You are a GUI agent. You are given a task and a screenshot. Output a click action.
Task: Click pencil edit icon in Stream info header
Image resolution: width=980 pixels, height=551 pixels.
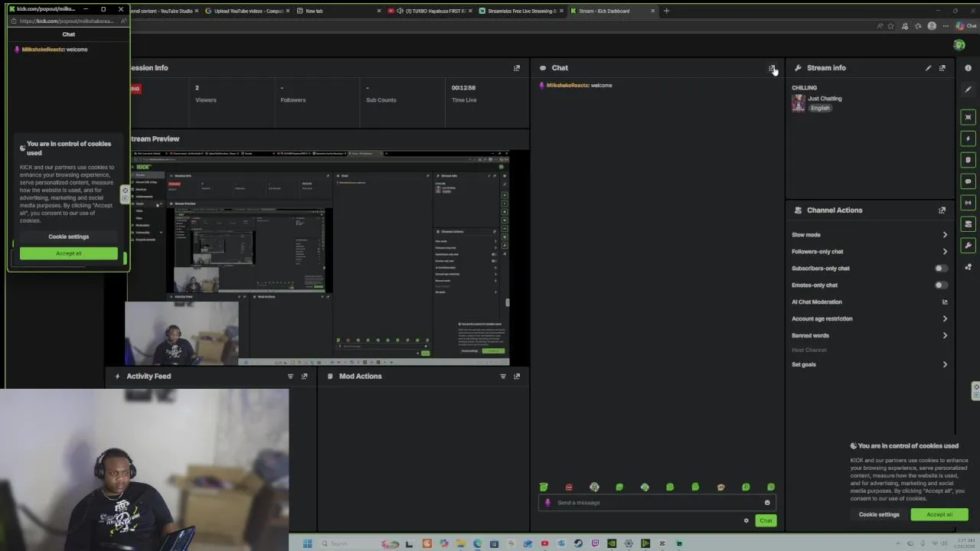coord(928,68)
